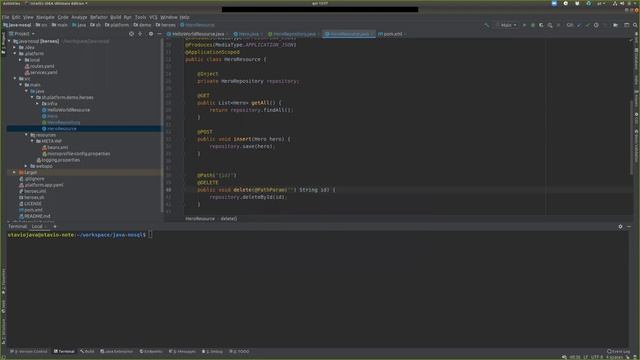Collapse the resources folder
The width and height of the screenshot is (640, 360).
tap(26, 135)
